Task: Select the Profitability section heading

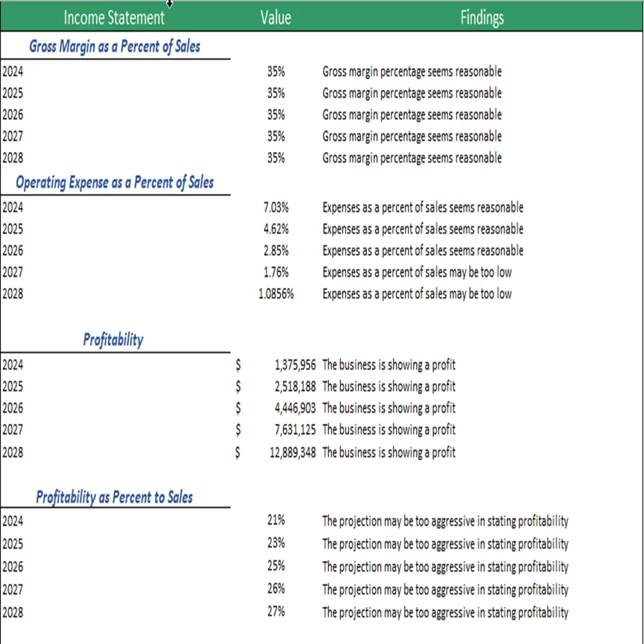Action: tap(113, 340)
